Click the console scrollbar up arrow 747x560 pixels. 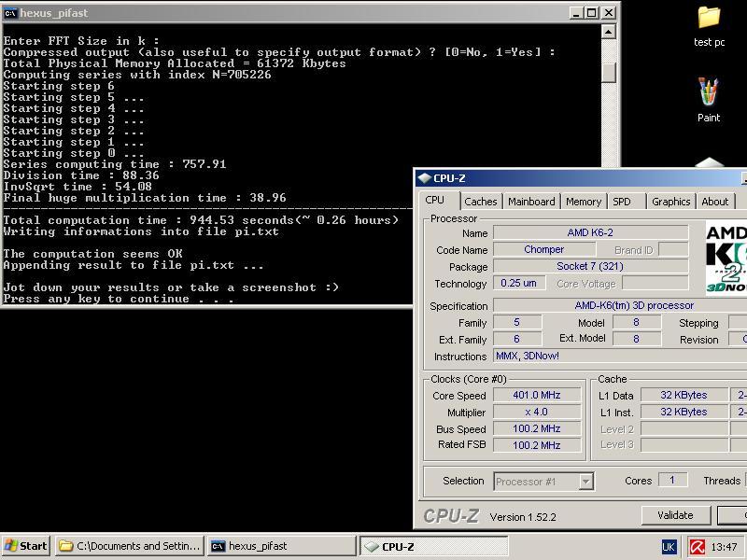click(609, 32)
